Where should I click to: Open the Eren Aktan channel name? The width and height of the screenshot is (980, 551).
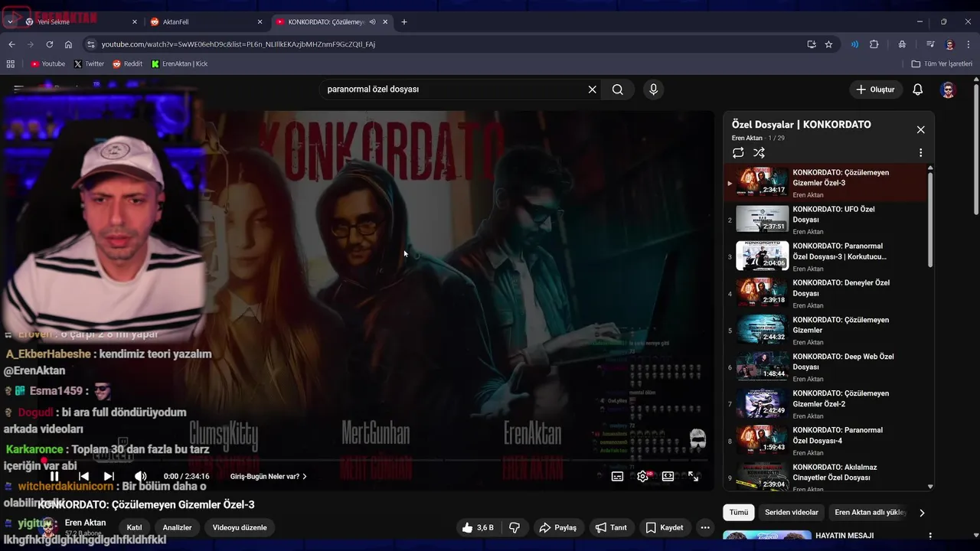click(85, 523)
